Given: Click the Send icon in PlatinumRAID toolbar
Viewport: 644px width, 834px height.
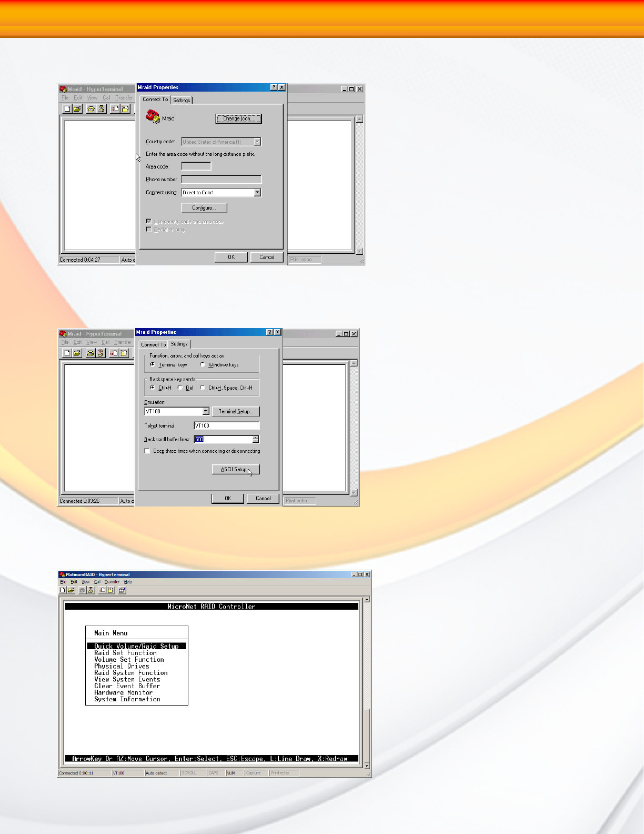Looking at the screenshot, I should click(102, 590).
